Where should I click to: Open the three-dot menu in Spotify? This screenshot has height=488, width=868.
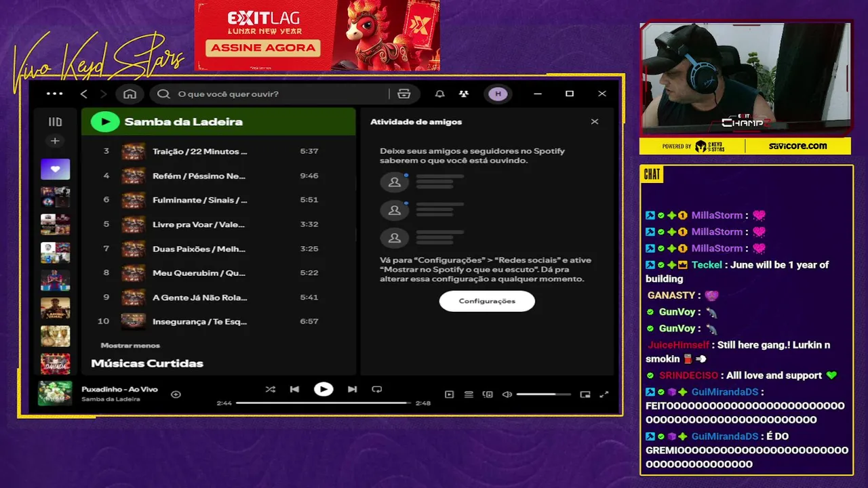(x=54, y=94)
